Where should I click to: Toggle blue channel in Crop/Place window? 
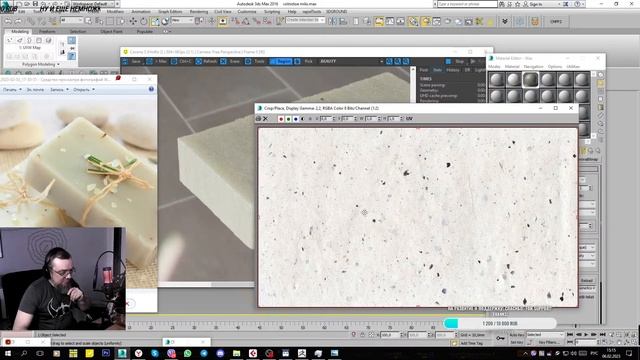pyautogui.click(x=296, y=118)
